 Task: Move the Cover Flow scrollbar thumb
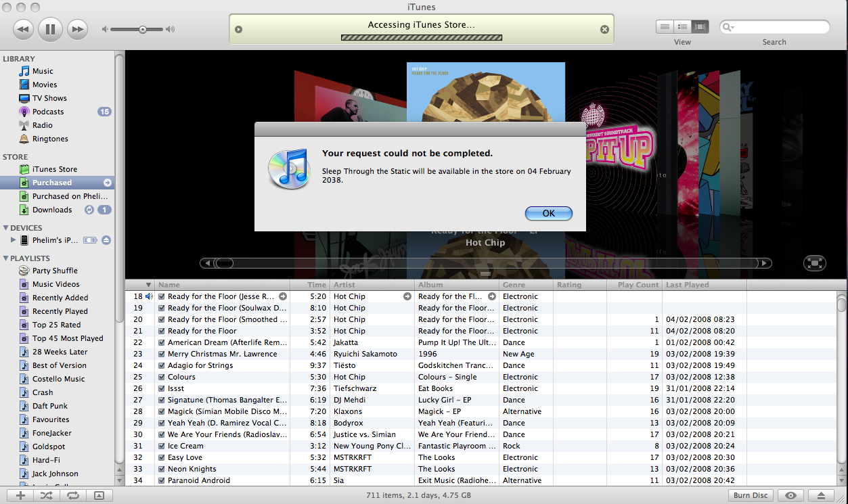[x=223, y=263]
